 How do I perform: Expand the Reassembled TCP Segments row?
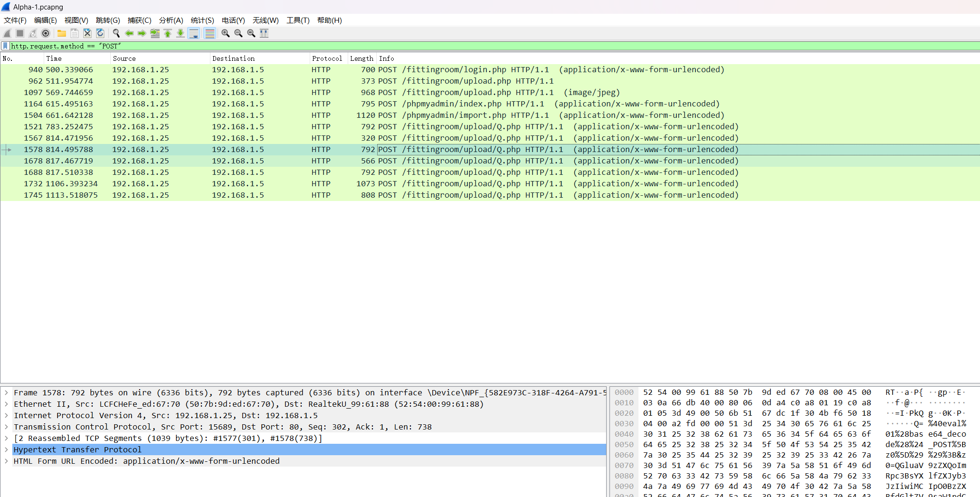tap(6, 438)
